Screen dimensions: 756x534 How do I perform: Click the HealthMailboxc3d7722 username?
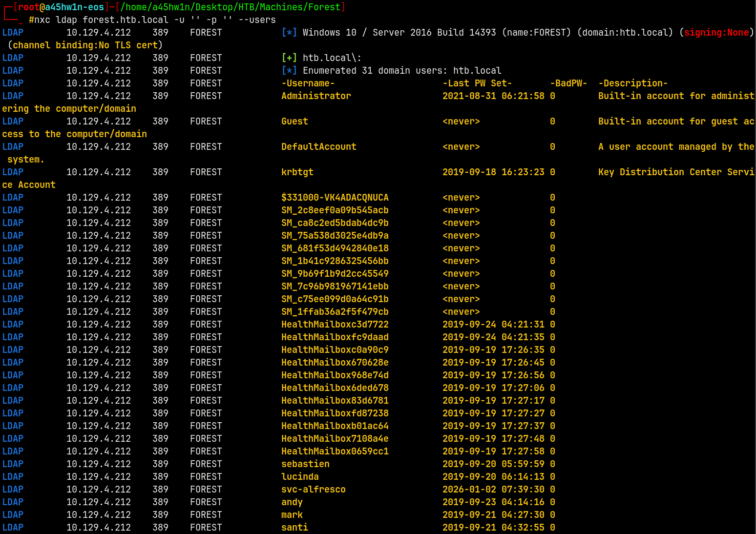coord(335,324)
